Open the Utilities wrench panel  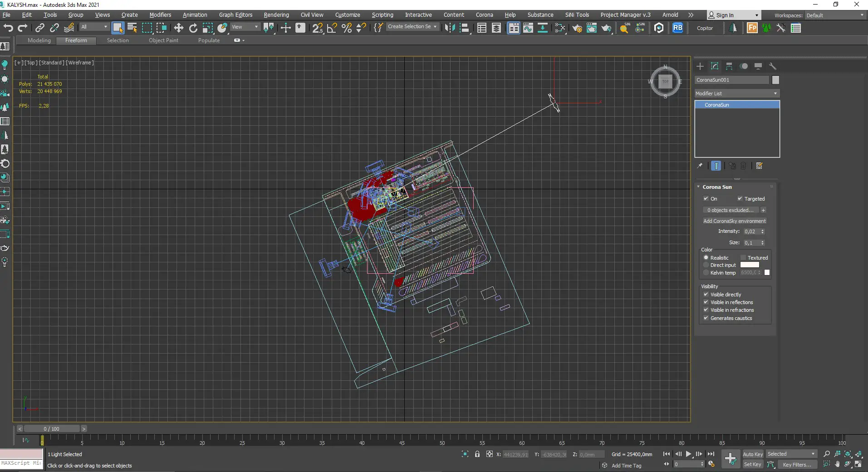click(773, 66)
